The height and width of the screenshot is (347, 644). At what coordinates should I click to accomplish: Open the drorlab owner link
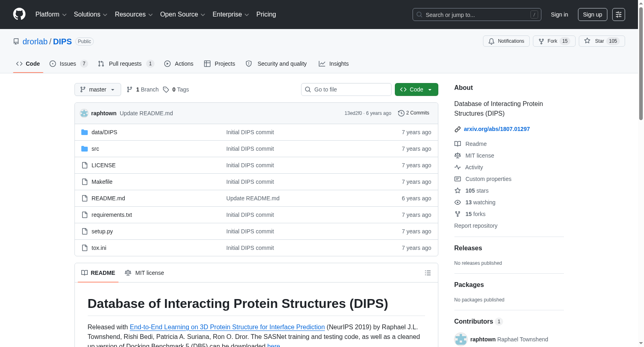point(35,42)
